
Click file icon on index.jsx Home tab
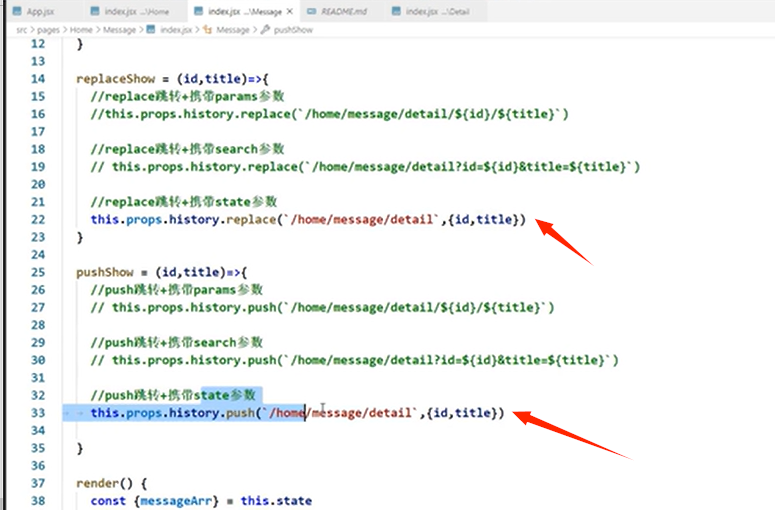point(95,11)
